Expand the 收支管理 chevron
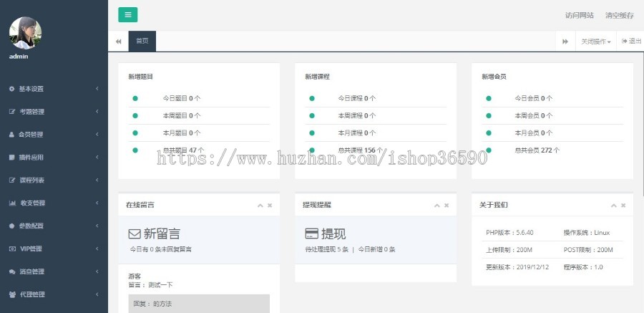This screenshot has height=313, width=644. coord(97,203)
